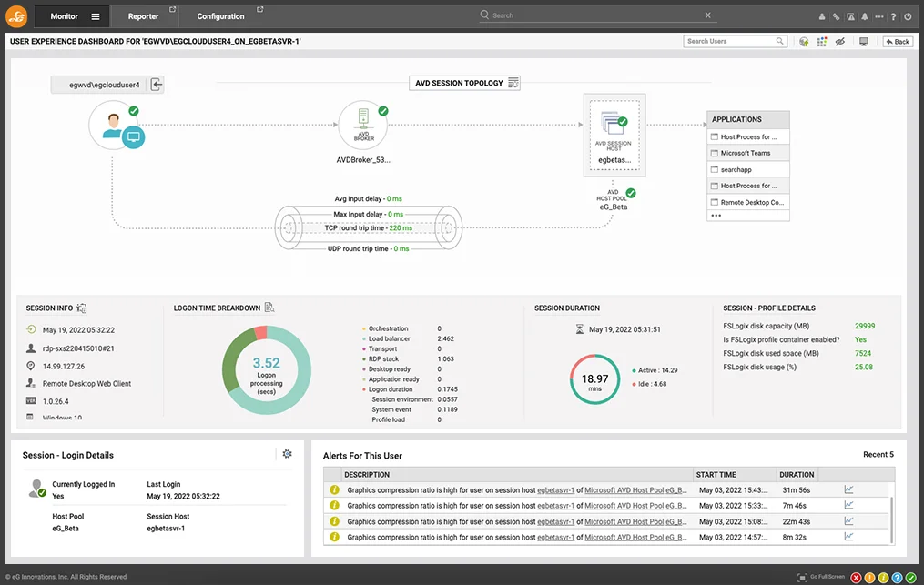The width and height of the screenshot is (924, 585).
Task: Open settings gear in Session - Login Details
Action: coord(287,454)
